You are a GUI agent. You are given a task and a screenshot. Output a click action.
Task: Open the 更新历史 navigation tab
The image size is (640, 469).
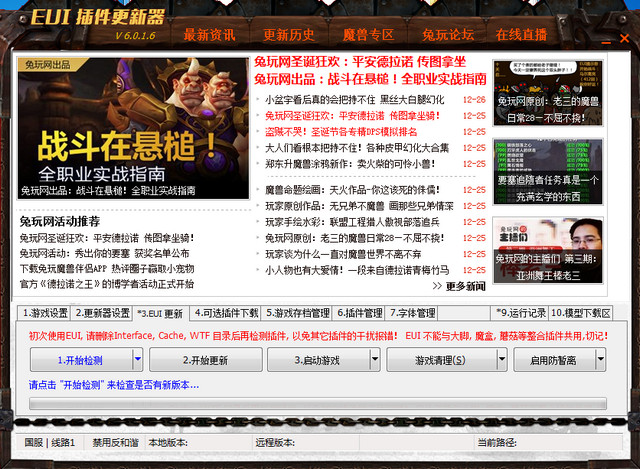(288, 34)
